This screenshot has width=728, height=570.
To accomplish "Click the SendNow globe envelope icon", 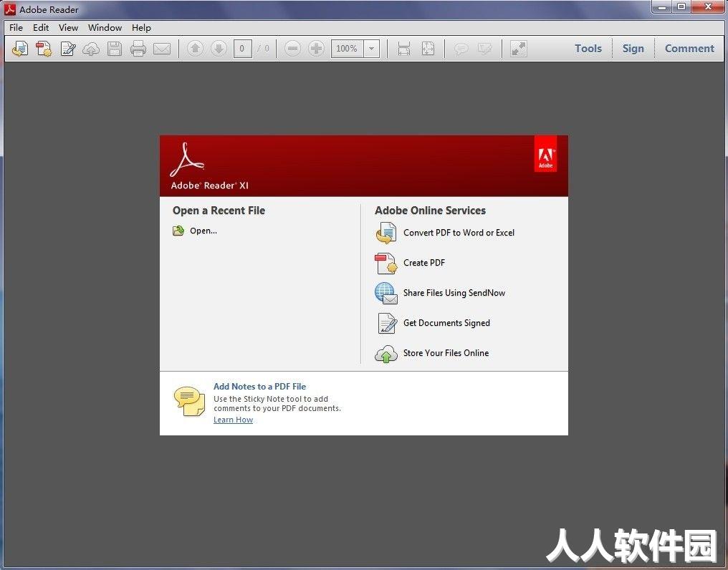I will point(385,293).
